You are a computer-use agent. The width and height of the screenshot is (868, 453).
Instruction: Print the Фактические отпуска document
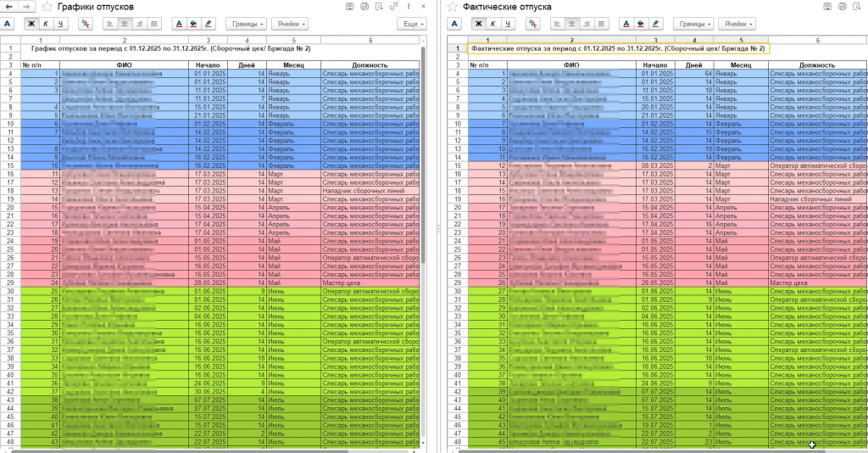click(842, 7)
